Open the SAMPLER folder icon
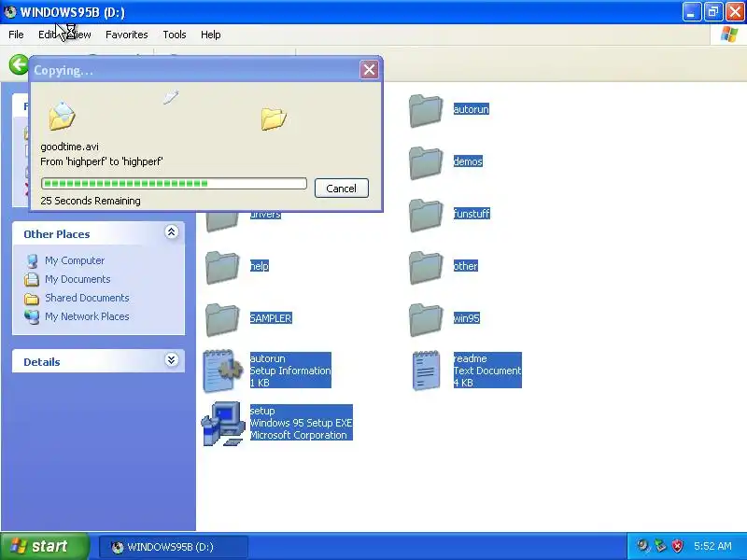The height and width of the screenshot is (560, 747). (x=222, y=320)
